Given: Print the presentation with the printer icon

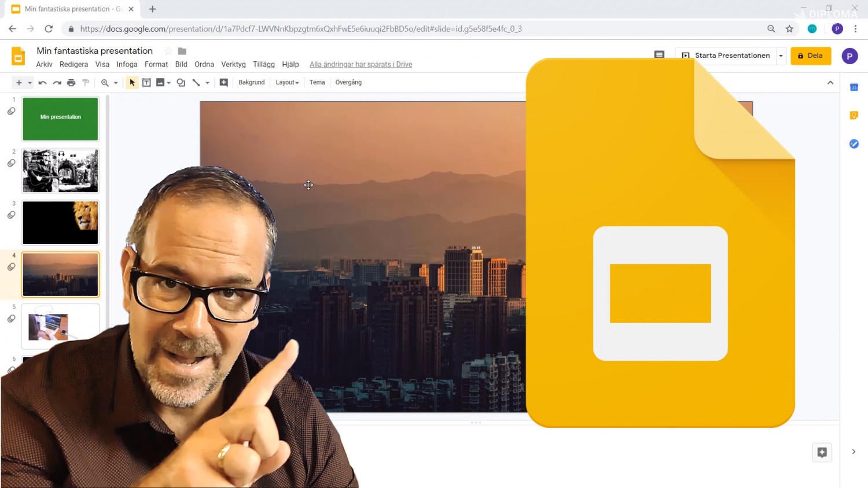Looking at the screenshot, I should tap(71, 83).
